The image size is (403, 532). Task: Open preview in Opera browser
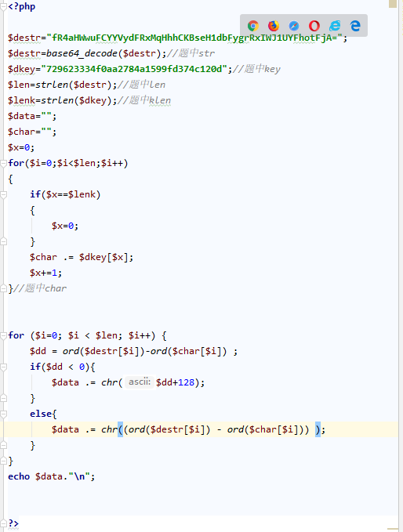(x=314, y=26)
